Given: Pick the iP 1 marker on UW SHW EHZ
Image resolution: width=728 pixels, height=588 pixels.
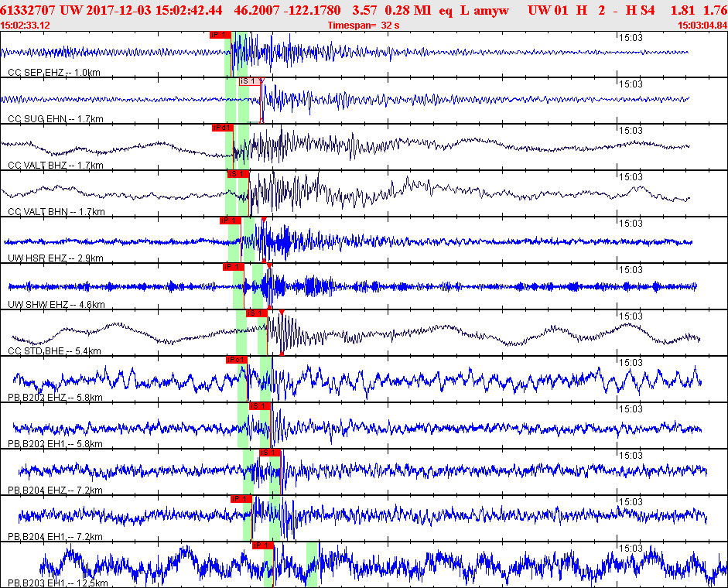Looking at the screenshot, I should (x=233, y=267).
